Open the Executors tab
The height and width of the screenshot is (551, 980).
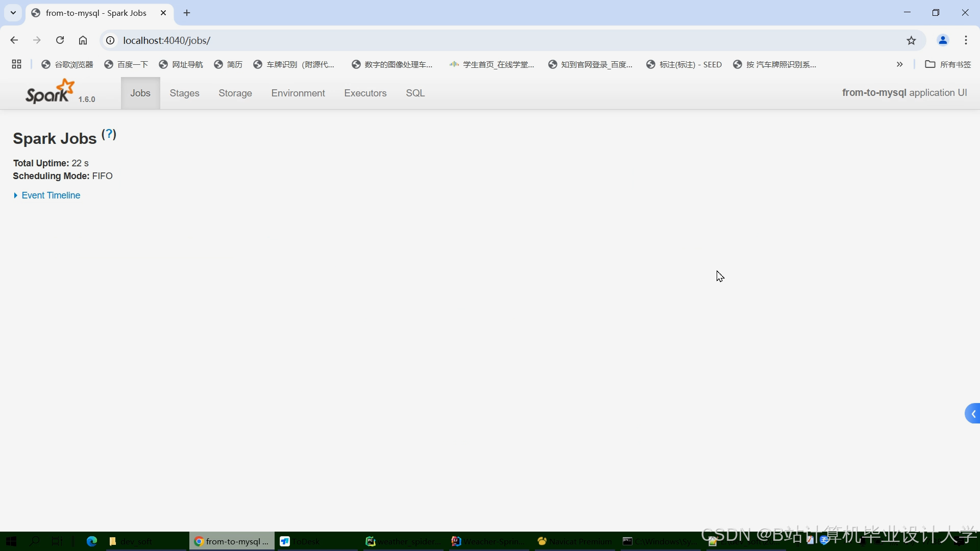tap(365, 93)
